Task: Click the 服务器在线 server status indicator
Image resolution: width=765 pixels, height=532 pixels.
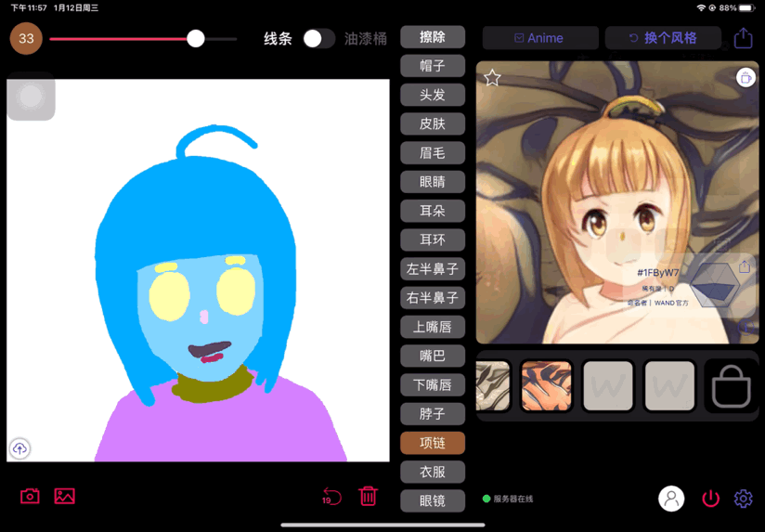Action: point(508,499)
